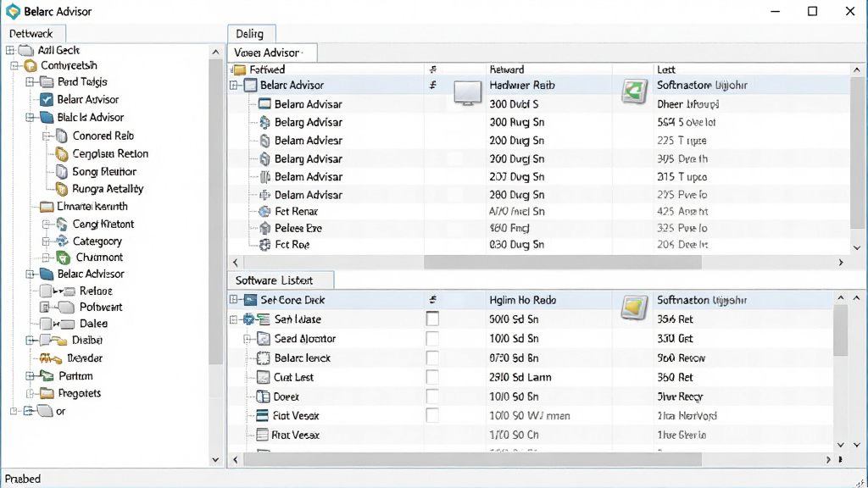
Task: Click the icon beside Fet Renar row
Action: [x=264, y=212]
